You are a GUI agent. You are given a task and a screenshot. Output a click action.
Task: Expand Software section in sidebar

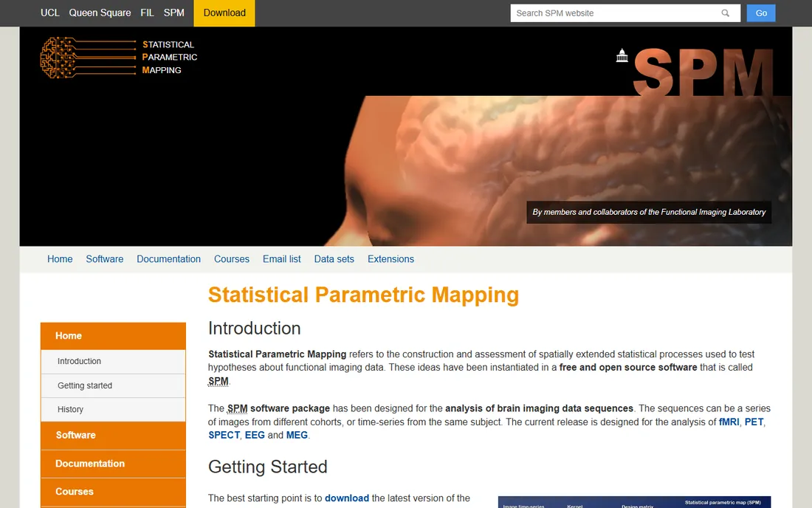(x=113, y=436)
